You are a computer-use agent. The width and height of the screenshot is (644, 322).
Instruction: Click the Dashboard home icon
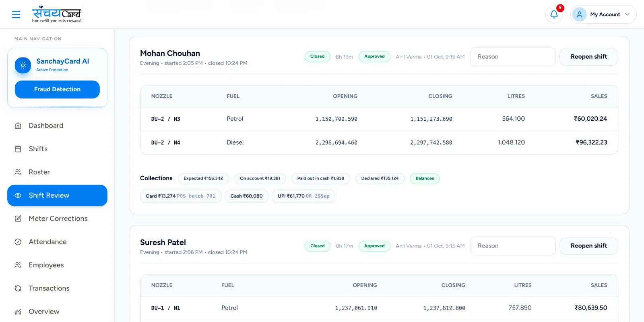click(18, 126)
